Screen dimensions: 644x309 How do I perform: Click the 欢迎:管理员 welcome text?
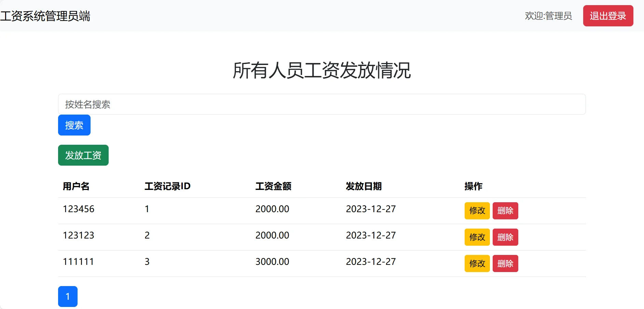point(548,16)
